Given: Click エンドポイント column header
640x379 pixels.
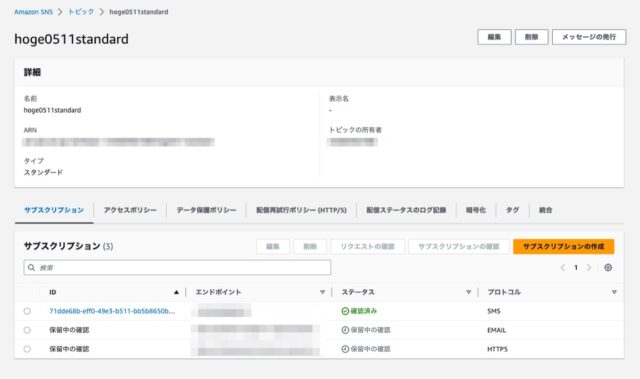Looking at the screenshot, I should (x=218, y=292).
